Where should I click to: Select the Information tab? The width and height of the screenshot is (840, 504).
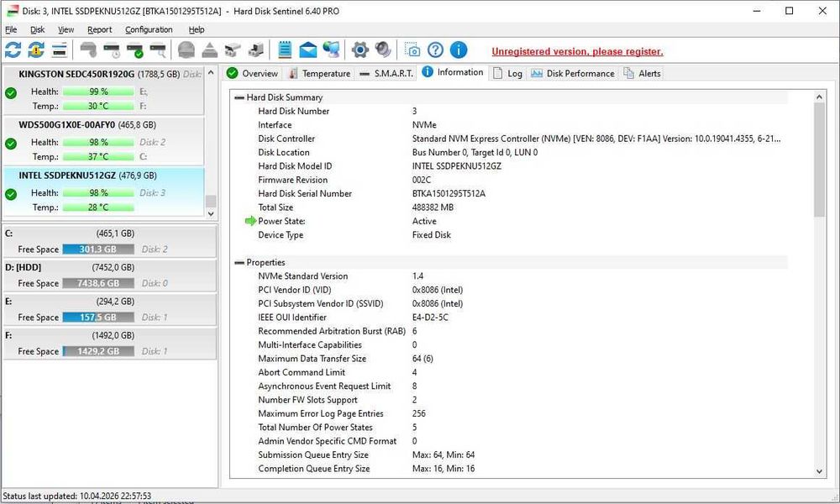(453, 72)
